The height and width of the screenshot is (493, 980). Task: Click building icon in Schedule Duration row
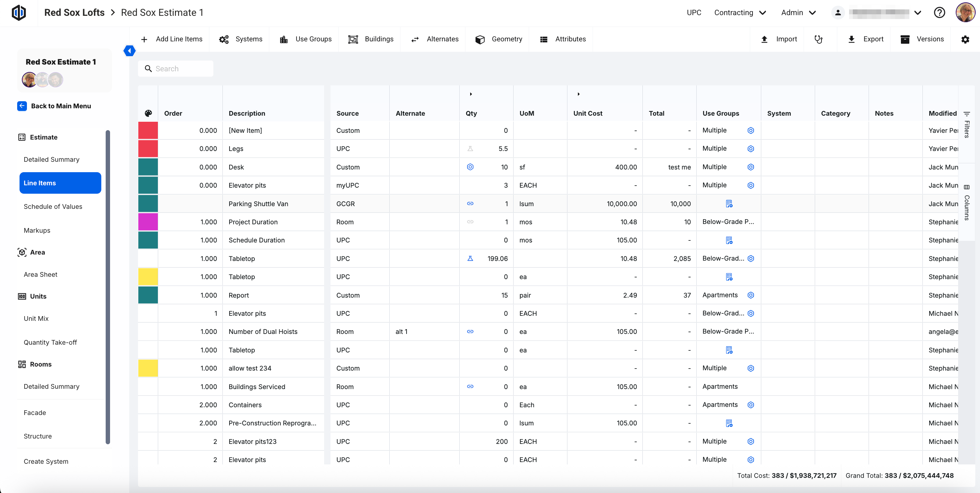(x=729, y=240)
